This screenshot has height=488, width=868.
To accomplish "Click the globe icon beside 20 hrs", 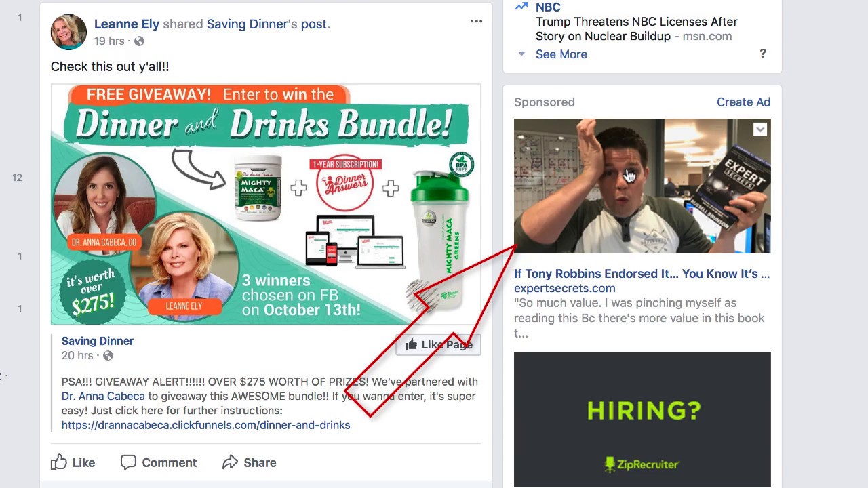I will coord(108,356).
